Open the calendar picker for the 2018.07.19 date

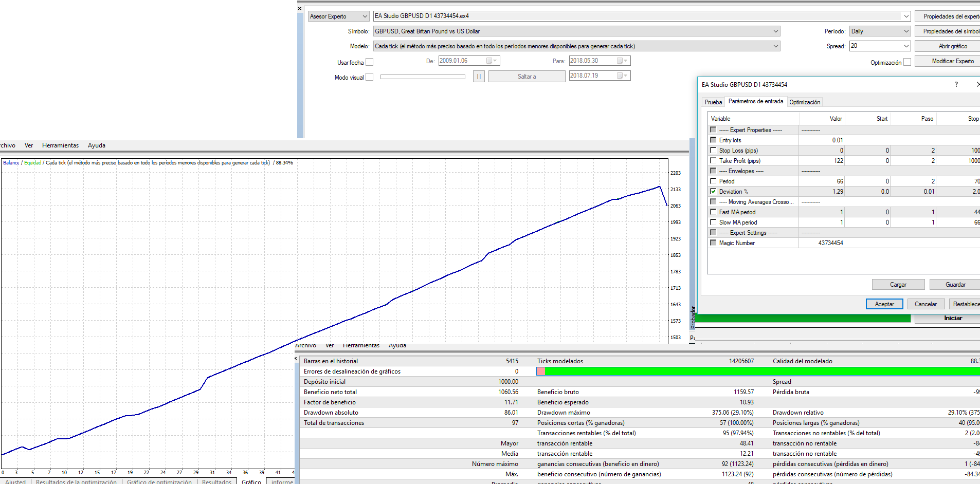tap(622, 76)
